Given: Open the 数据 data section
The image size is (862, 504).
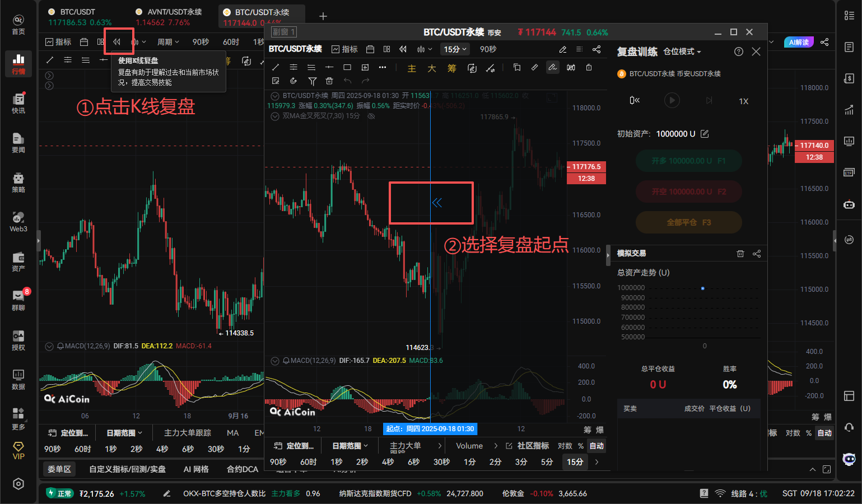Looking at the screenshot, I should (x=18, y=380).
